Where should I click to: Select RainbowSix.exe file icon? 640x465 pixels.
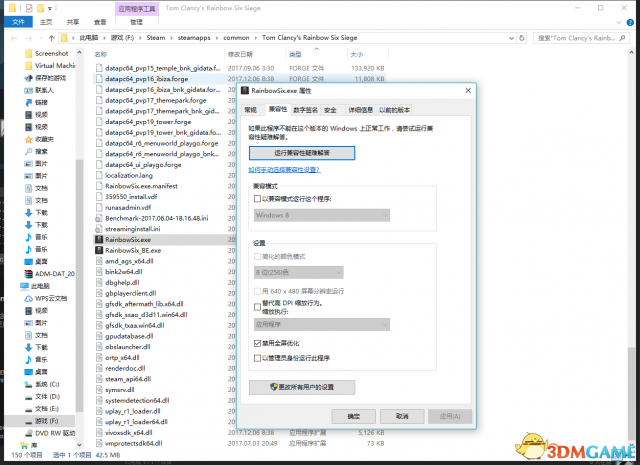point(99,240)
